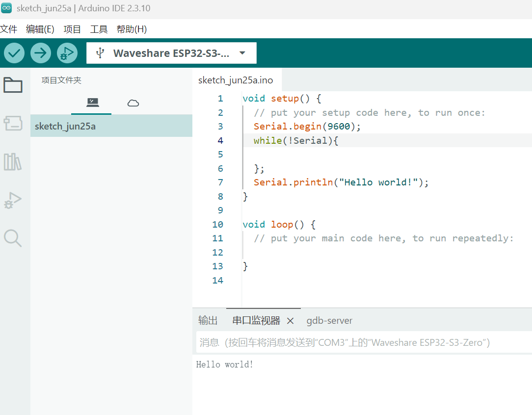Switch to the 输出 output tab
532x415 pixels.
[208, 320]
